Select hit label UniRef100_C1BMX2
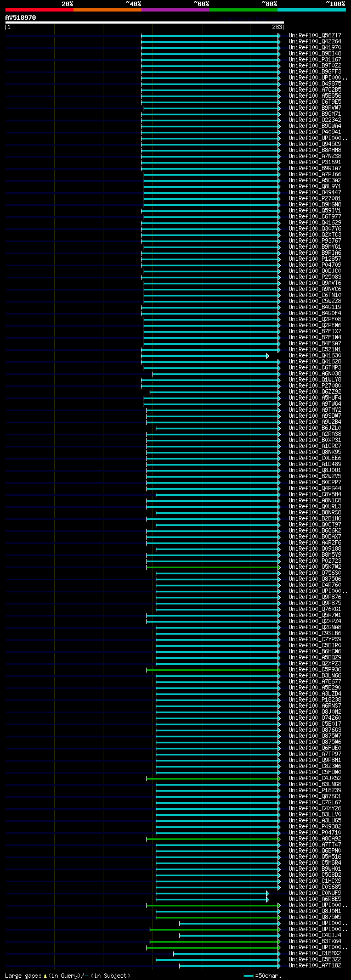The image size is (351, 980). 315,953
